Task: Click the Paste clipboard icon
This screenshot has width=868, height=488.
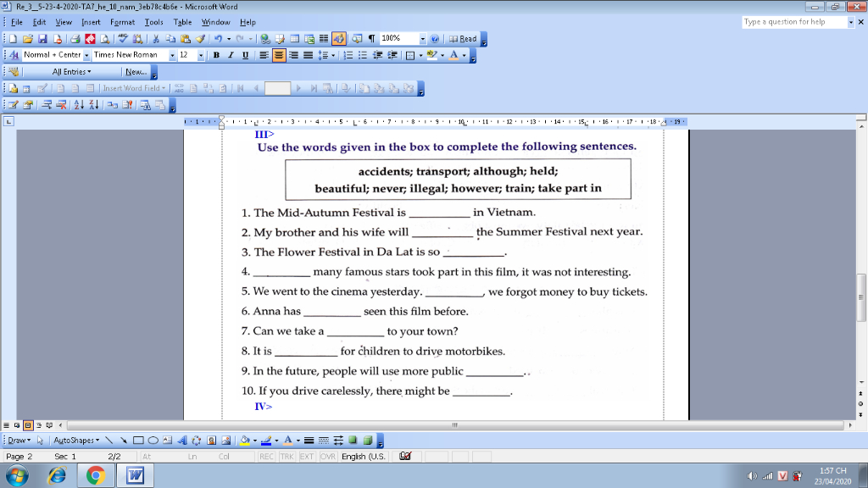Action: coord(186,39)
